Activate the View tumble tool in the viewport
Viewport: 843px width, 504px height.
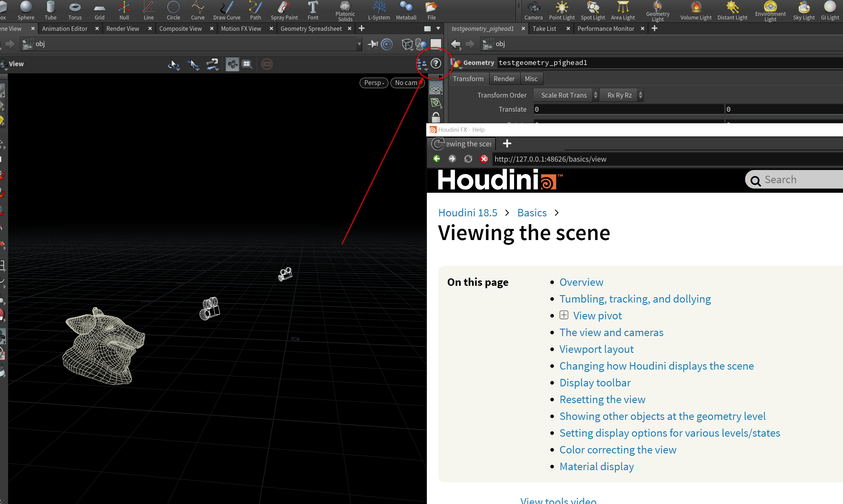coord(173,64)
